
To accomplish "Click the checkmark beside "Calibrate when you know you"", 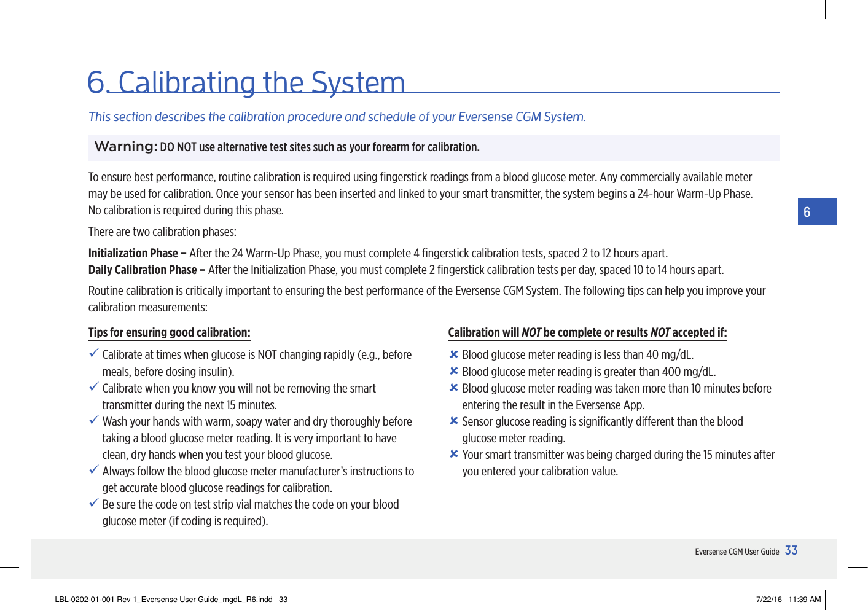I will pyautogui.click(x=94, y=387).
